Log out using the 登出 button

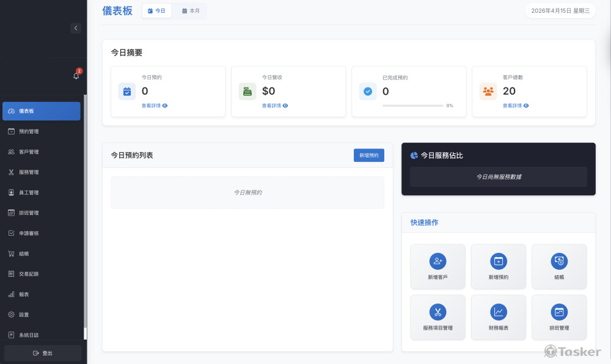pyautogui.click(x=43, y=353)
